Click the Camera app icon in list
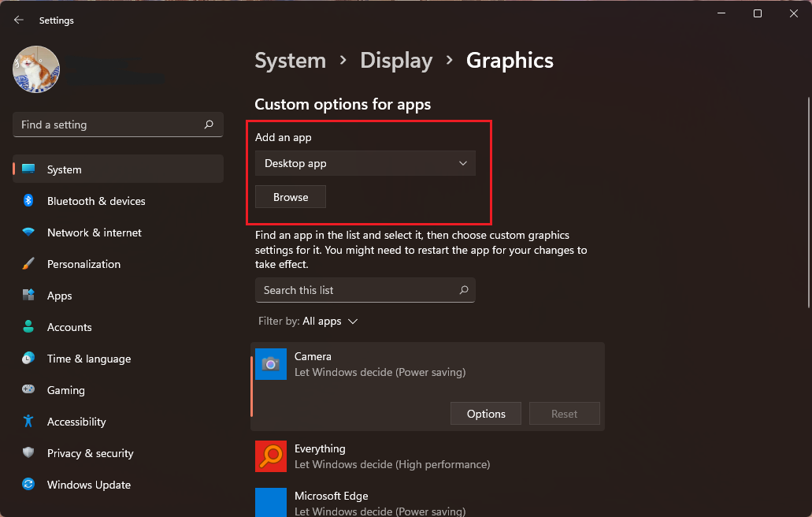Screen dimensions: 812x517 270,364
